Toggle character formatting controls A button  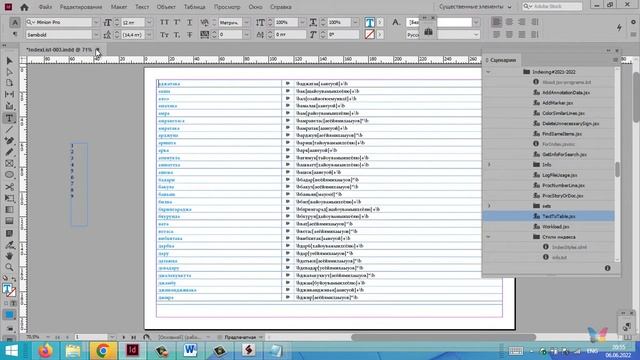[15, 22]
